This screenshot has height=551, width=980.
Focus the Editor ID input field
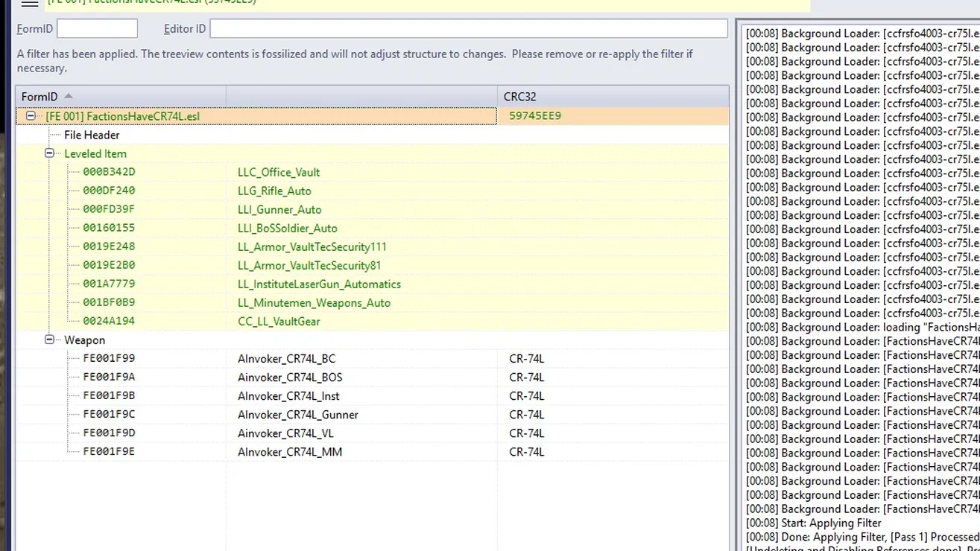469,29
